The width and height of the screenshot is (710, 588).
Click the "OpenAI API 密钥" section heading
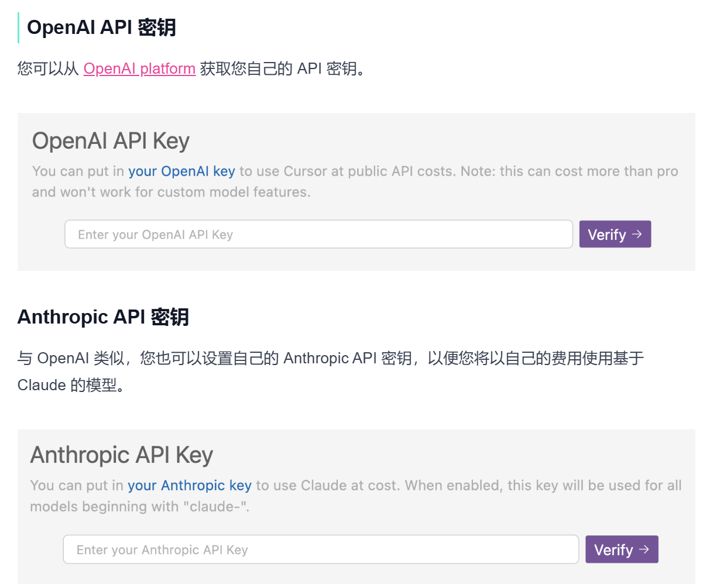pyautogui.click(x=101, y=27)
